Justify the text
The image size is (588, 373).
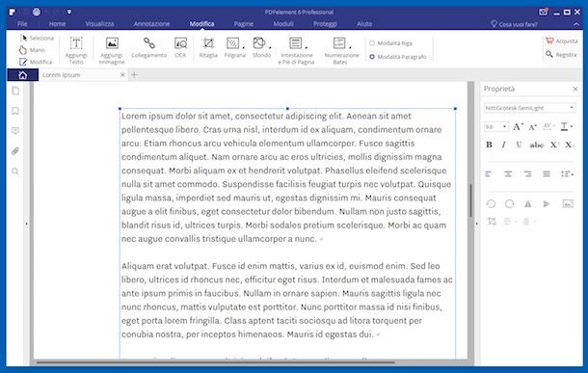coord(547,173)
